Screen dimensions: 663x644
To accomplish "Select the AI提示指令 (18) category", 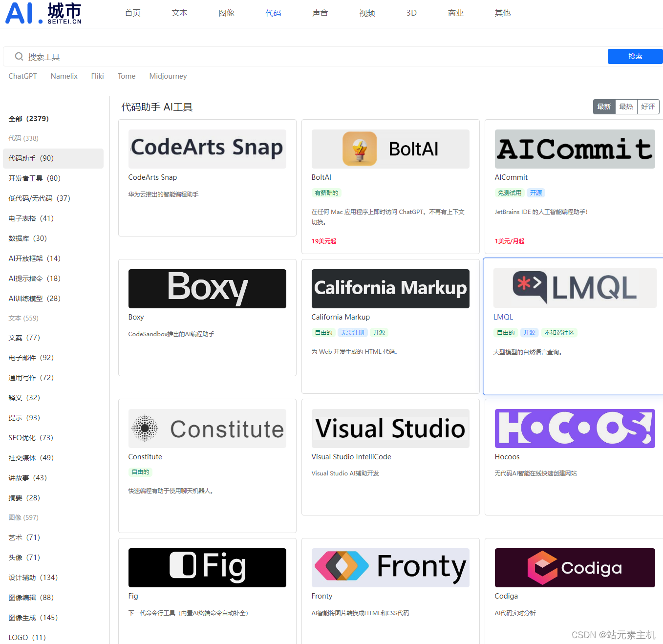I will 34,279.
